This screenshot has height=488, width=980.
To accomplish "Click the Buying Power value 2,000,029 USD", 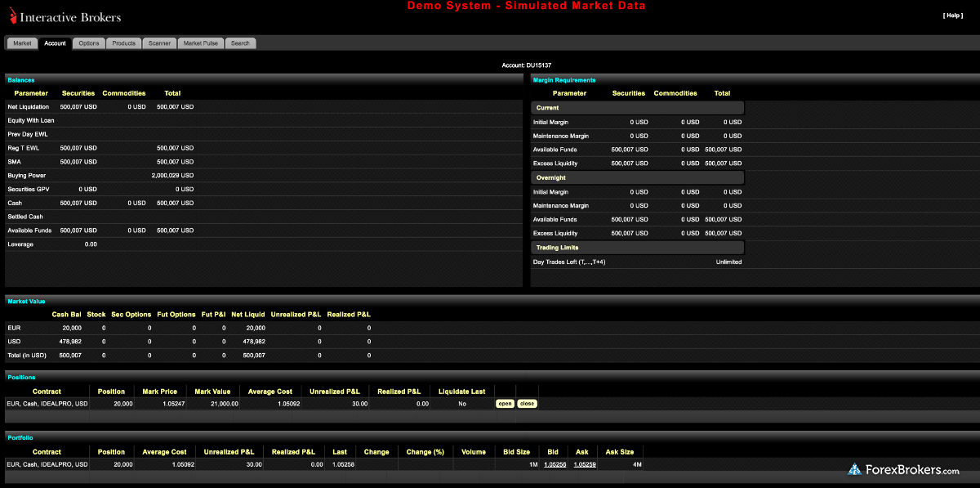I will (x=172, y=176).
